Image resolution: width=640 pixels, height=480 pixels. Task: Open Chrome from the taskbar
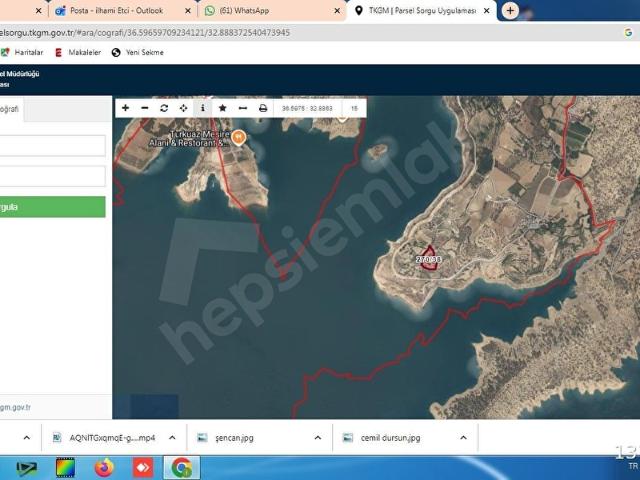click(x=182, y=468)
